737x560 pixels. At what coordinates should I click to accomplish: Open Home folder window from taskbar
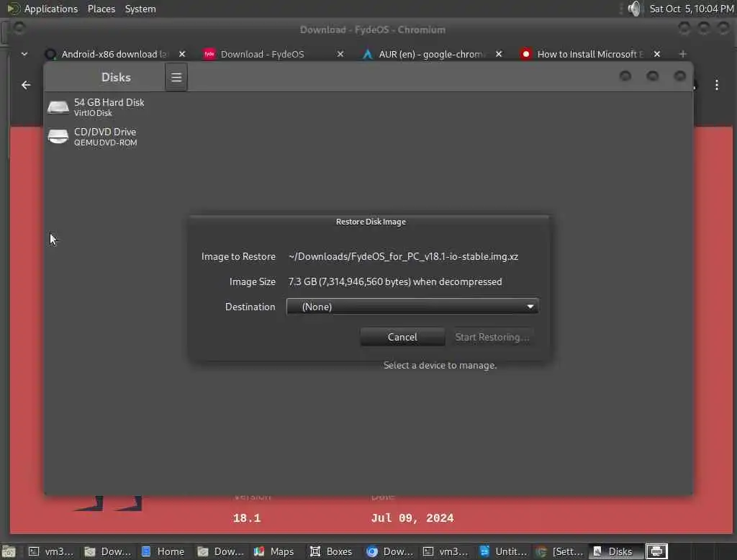point(163,551)
